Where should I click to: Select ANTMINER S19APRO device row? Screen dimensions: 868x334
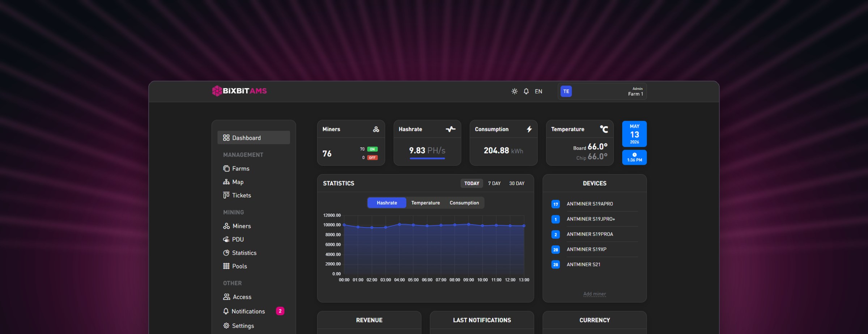tap(594, 204)
